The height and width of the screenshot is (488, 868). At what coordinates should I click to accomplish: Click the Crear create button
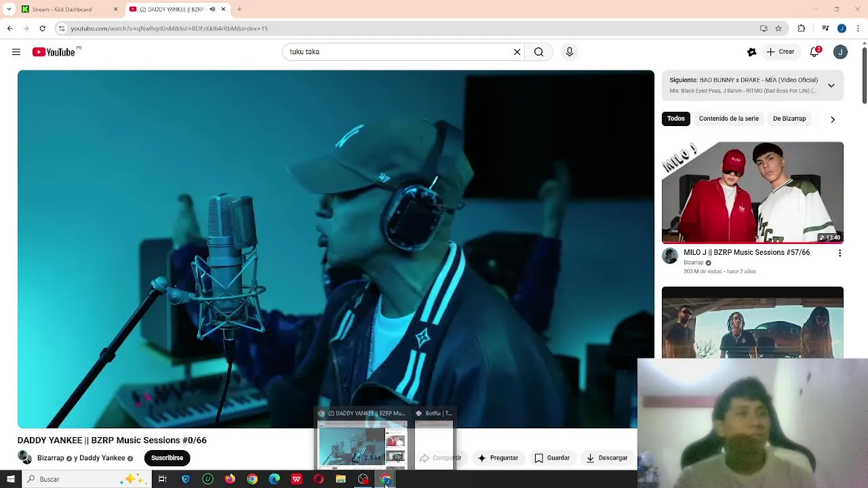(781, 52)
